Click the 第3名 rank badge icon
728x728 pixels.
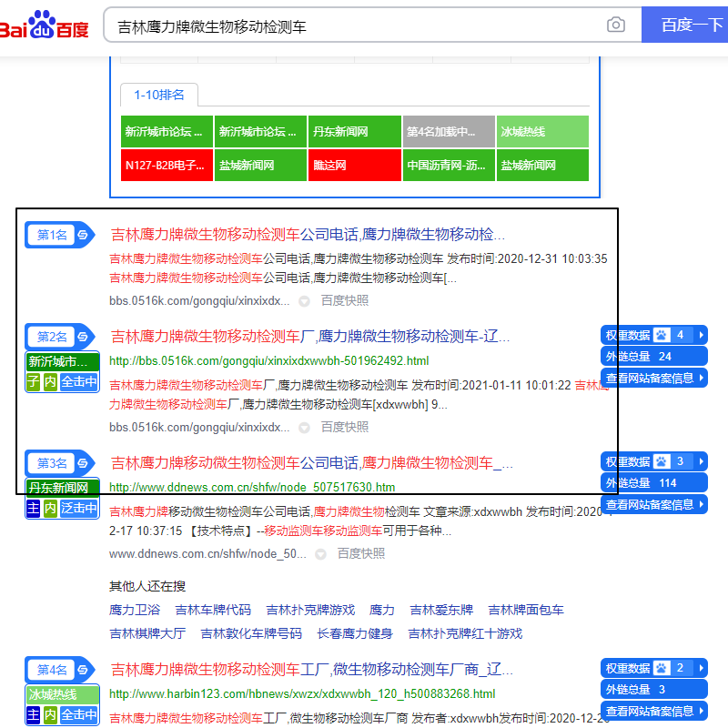60,463
